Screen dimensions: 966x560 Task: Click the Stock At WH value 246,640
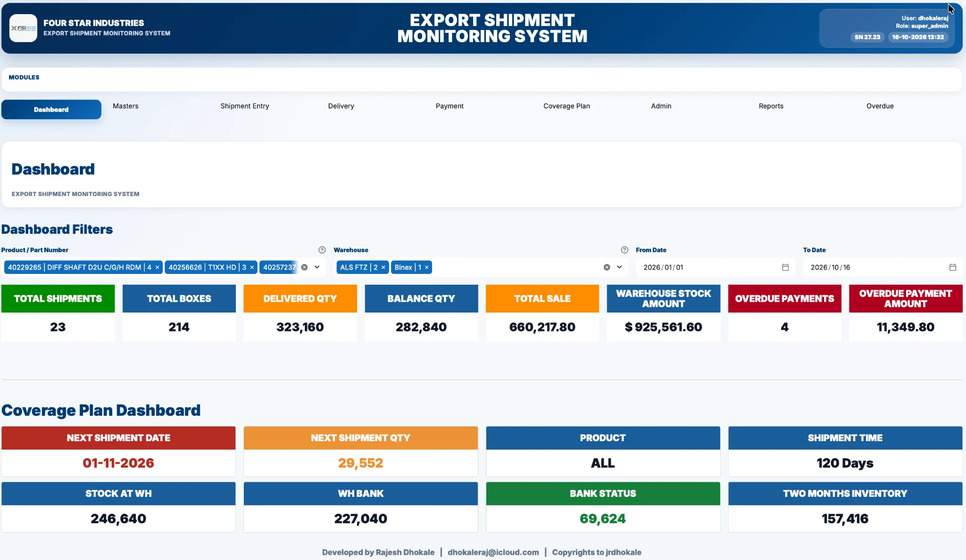(x=118, y=519)
